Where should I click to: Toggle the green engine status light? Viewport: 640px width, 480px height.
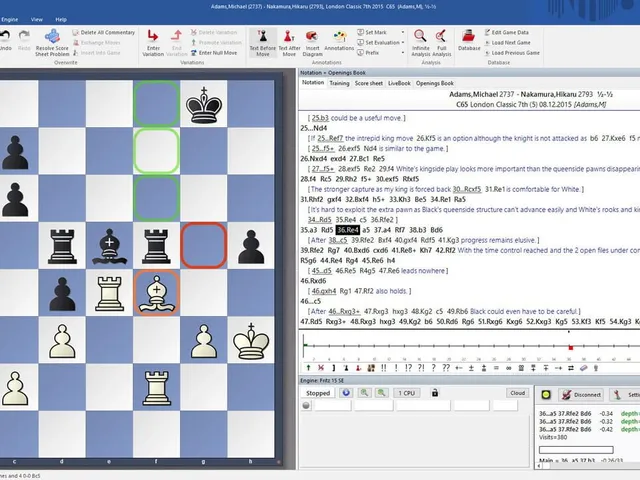click(546, 395)
